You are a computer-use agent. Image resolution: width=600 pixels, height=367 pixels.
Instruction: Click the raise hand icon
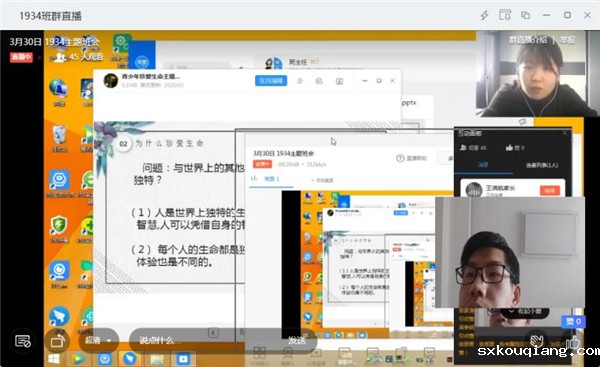536,340
